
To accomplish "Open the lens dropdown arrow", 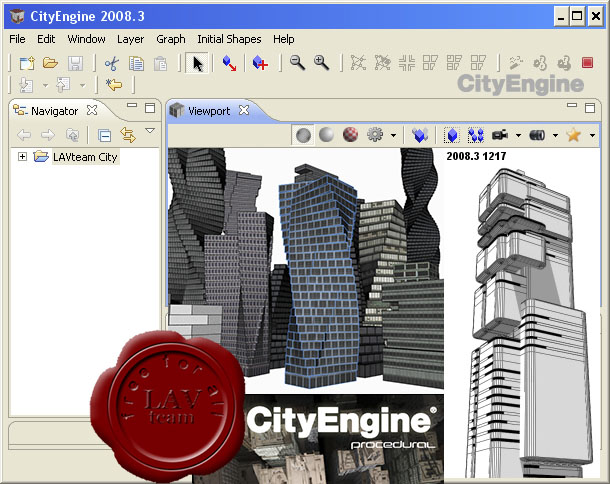I will pyautogui.click(x=555, y=135).
